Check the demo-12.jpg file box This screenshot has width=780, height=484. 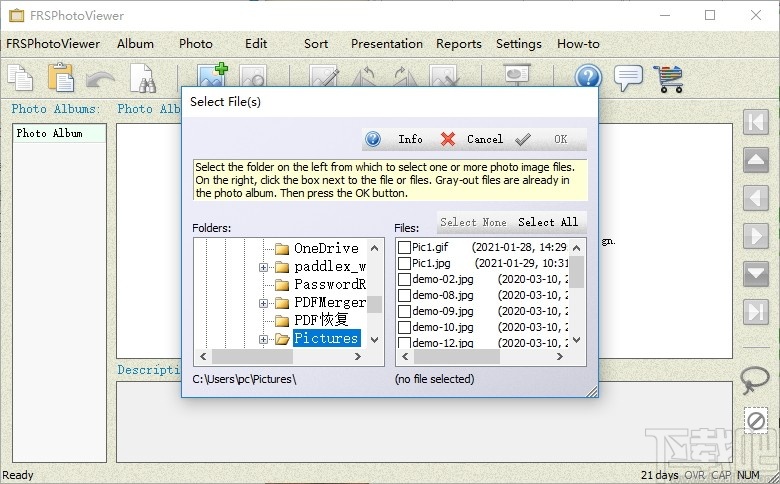coord(404,343)
